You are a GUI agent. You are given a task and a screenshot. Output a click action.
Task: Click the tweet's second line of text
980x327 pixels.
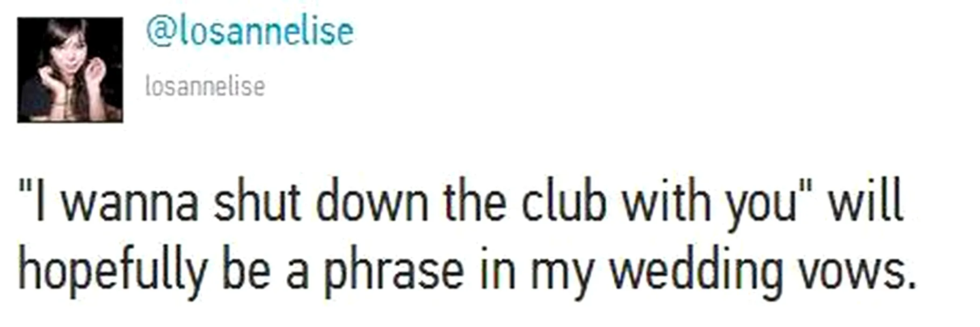coord(467,272)
